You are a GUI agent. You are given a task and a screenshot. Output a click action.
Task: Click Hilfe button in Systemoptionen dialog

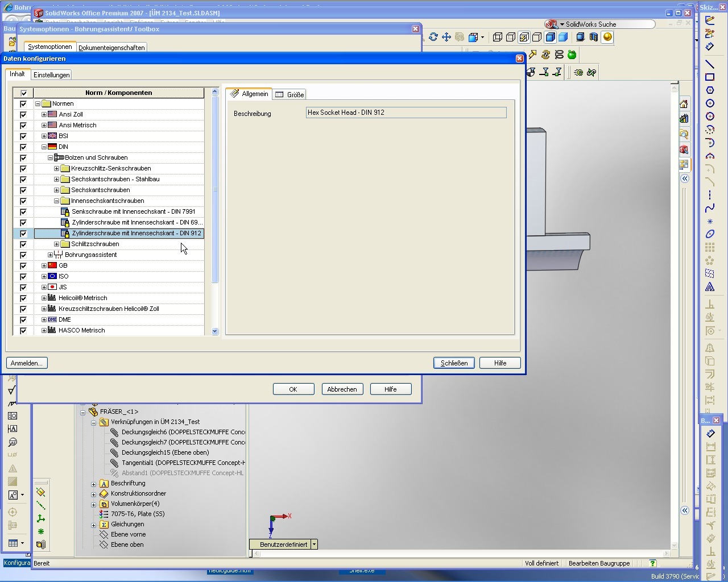[390, 389]
